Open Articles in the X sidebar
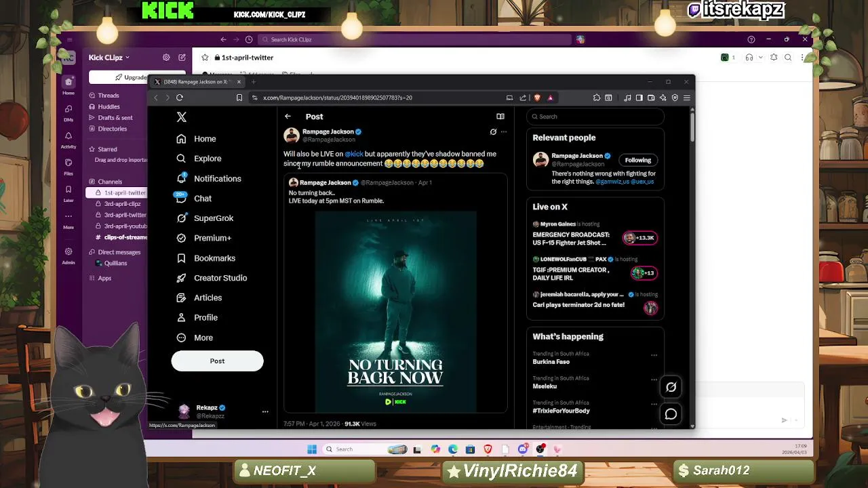Viewport: 868px width, 488px height. click(x=199, y=298)
